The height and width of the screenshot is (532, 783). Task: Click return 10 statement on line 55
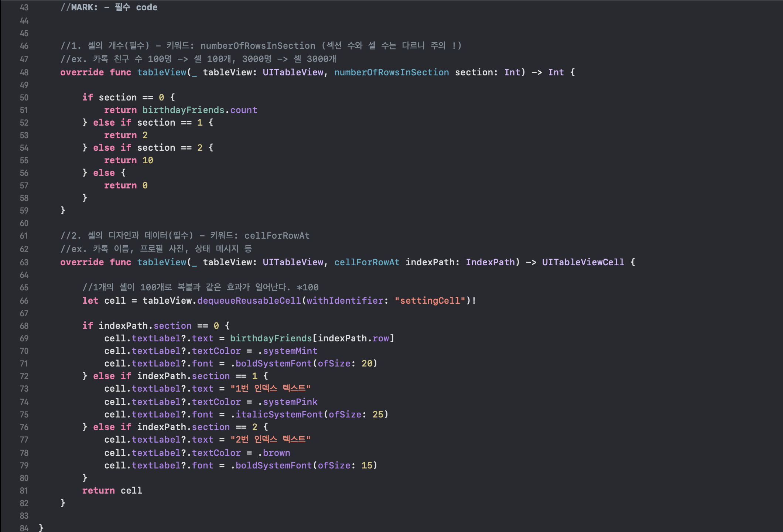tap(129, 160)
